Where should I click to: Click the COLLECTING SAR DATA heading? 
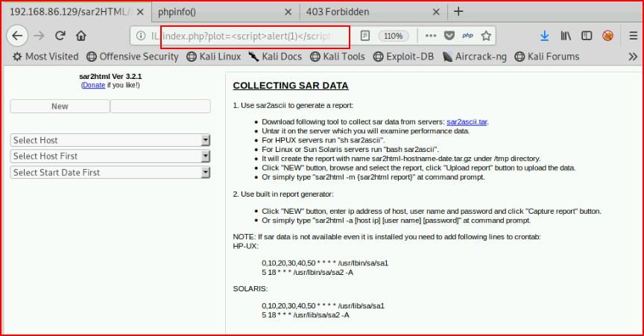pos(291,86)
